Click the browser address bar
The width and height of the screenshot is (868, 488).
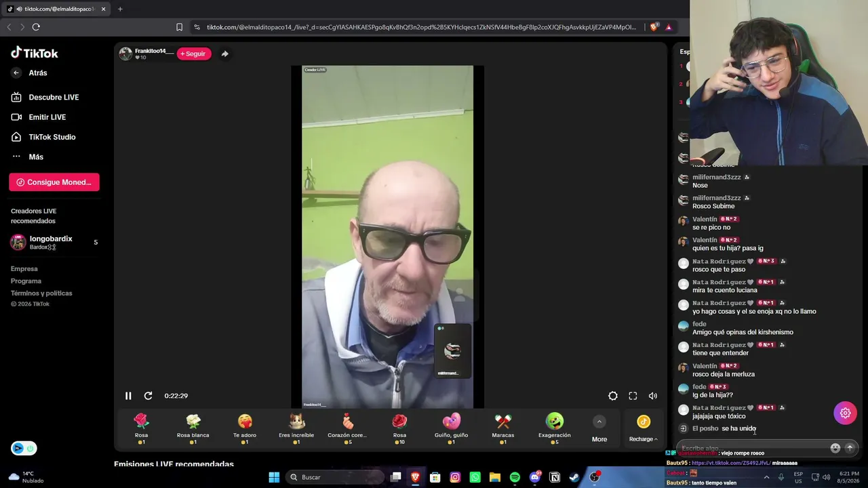click(x=421, y=27)
